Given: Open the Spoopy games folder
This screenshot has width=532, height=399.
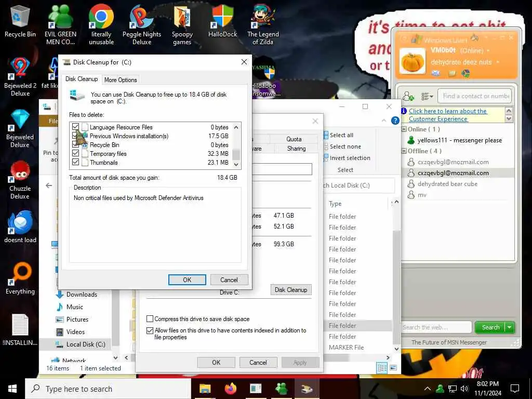Looking at the screenshot, I should (x=182, y=24).
